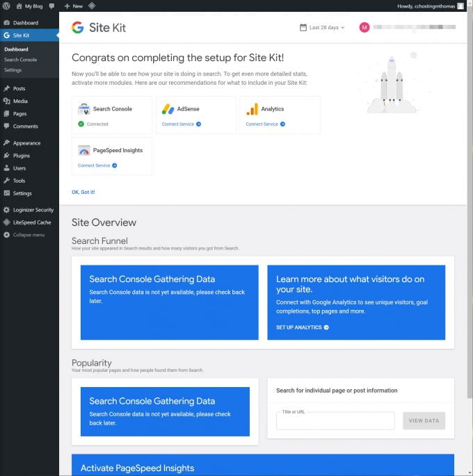Open the + New content menu

[x=73, y=6]
